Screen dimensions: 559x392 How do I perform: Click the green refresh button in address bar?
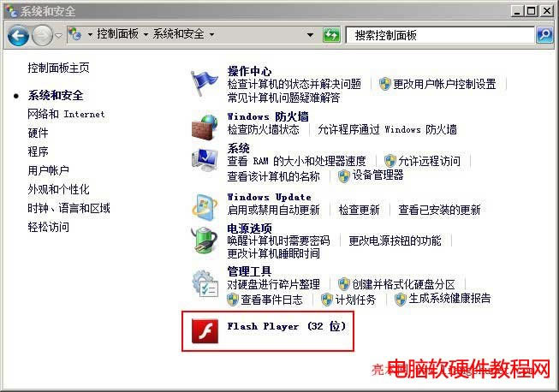[331, 35]
